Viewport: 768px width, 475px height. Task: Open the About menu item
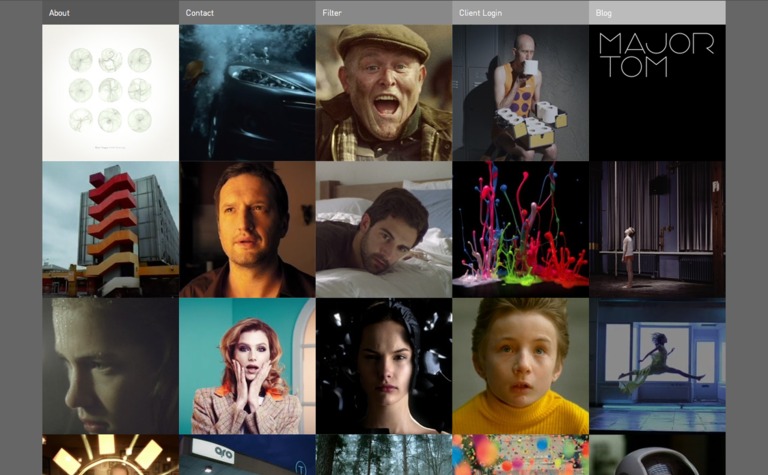click(110, 13)
